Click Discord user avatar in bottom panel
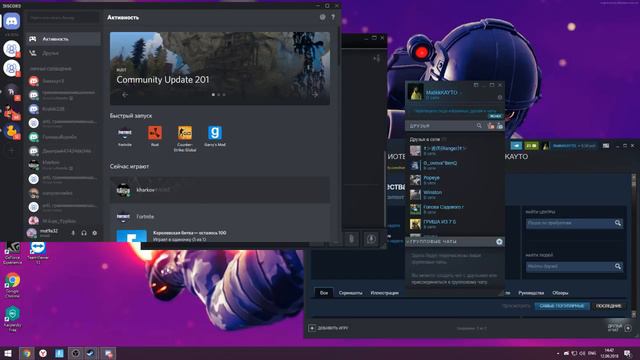 (x=32, y=233)
